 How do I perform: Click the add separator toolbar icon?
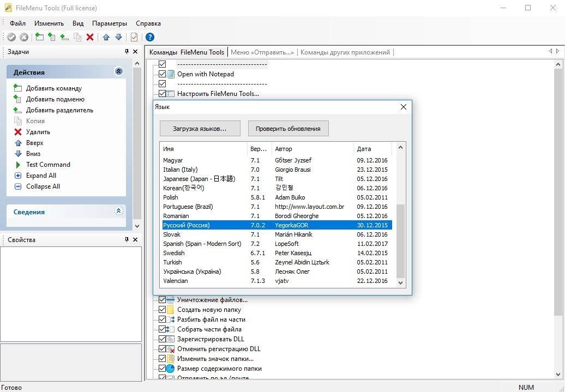pyautogui.click(x=64, y=37)
